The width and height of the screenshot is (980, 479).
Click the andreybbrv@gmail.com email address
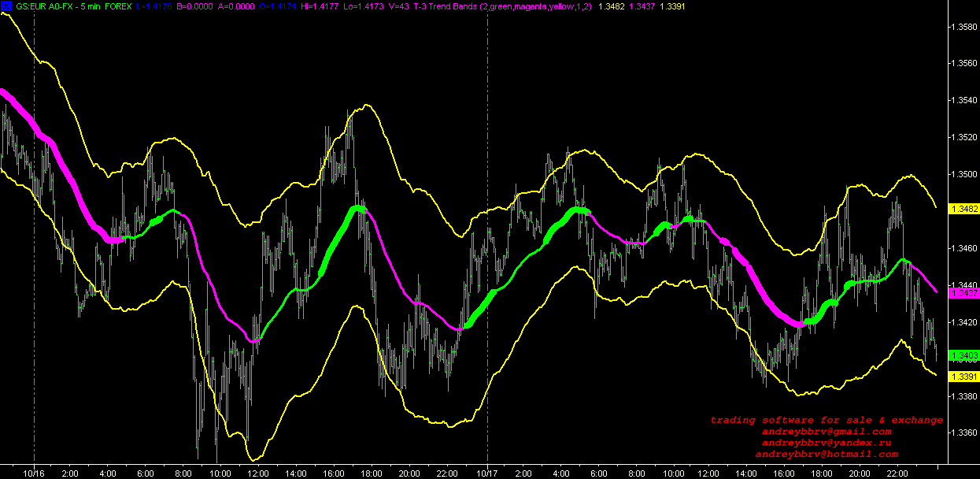point(827,432)
